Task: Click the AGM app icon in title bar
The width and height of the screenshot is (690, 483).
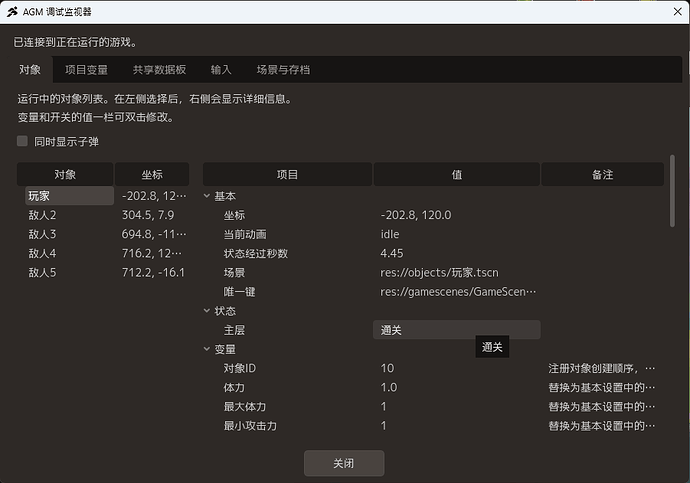Action: (x=12, y=12)
